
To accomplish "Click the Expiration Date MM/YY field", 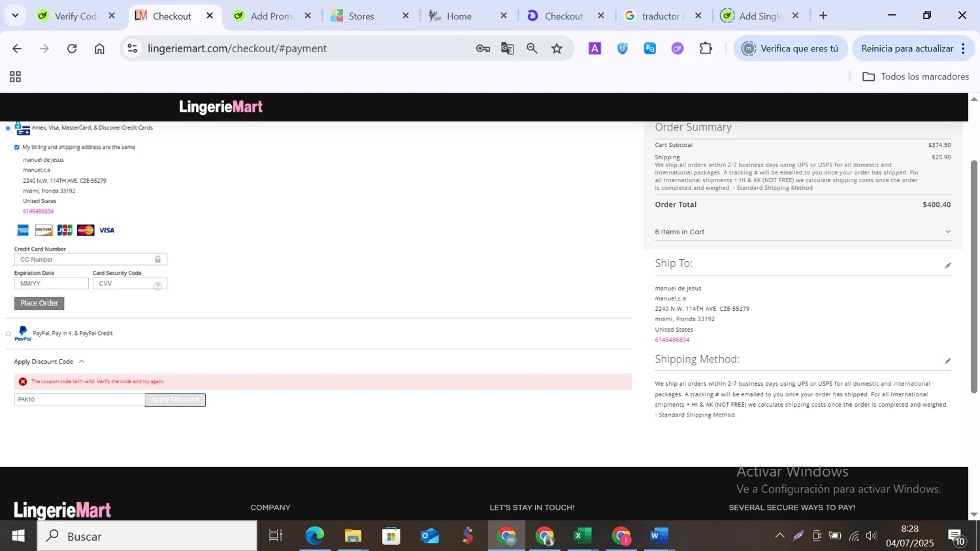I will [52, 283].
